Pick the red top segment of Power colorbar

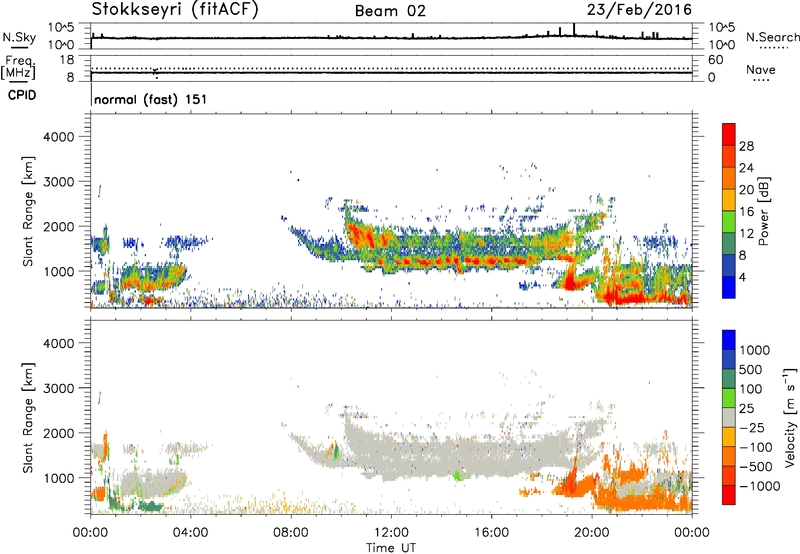point(729,135)
